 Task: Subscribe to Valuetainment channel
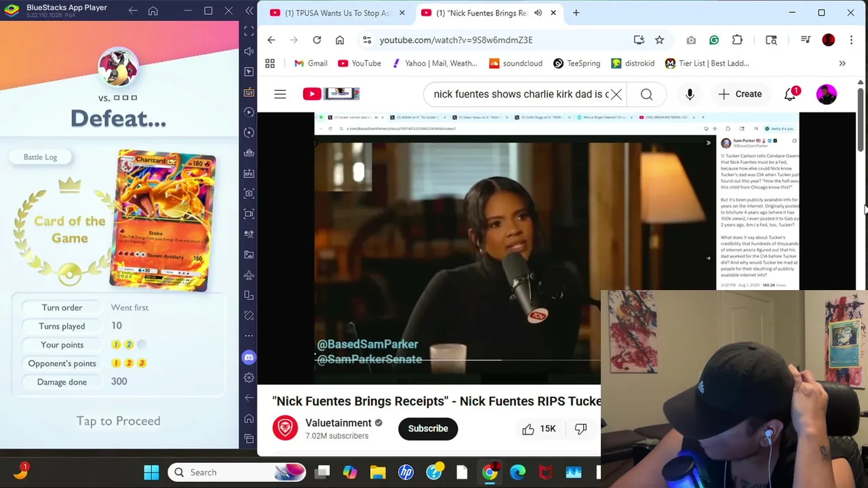pyautogui.click(x=428, y=428)
